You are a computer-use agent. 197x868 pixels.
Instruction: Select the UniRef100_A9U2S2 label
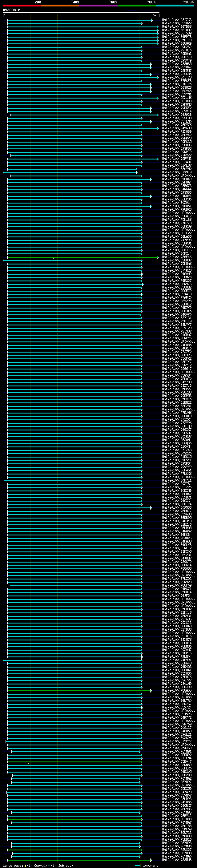click(x=177, y=47)
